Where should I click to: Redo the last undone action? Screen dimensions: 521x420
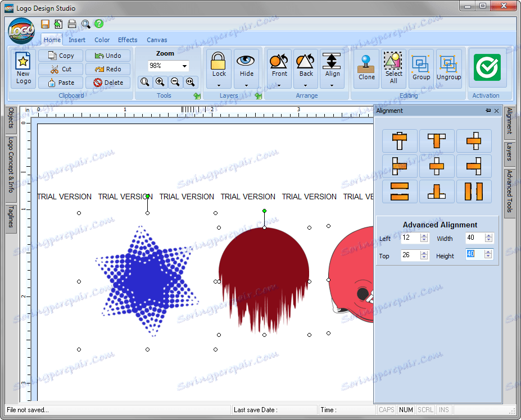(x=108, y=69)
